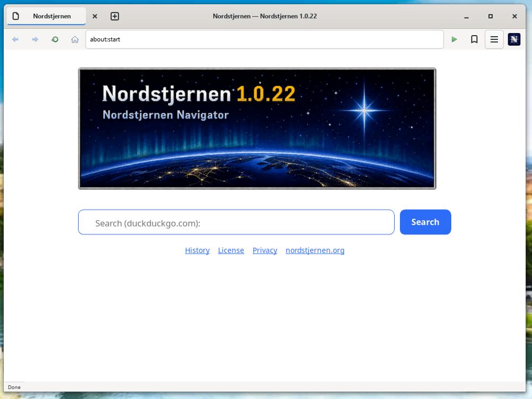Go forward with the forward arrow
This screenshot has width=532, height=399.
(35, 39)
